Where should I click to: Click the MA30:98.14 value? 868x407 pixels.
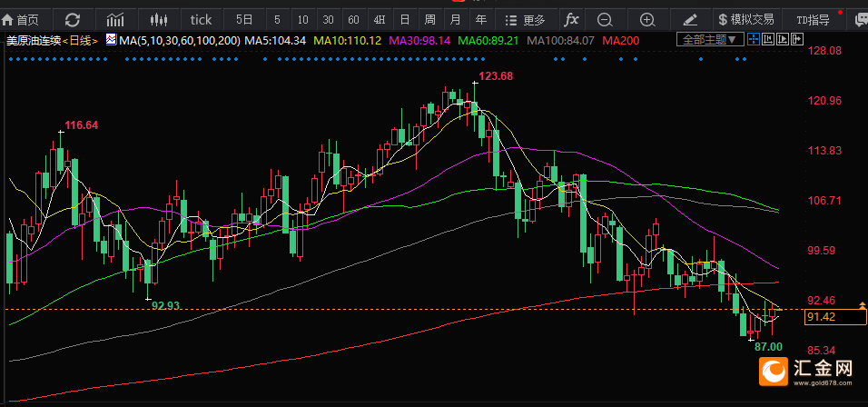click(x=419, y=40)
